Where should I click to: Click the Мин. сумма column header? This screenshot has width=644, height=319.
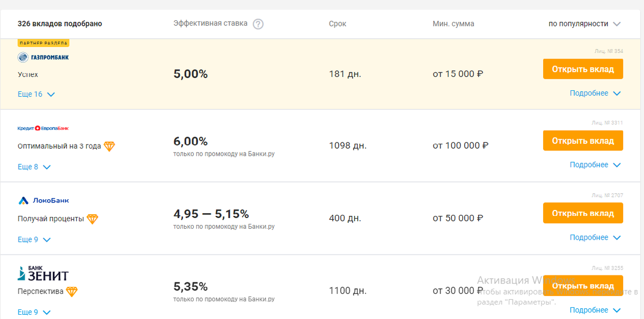coord(453,24)
